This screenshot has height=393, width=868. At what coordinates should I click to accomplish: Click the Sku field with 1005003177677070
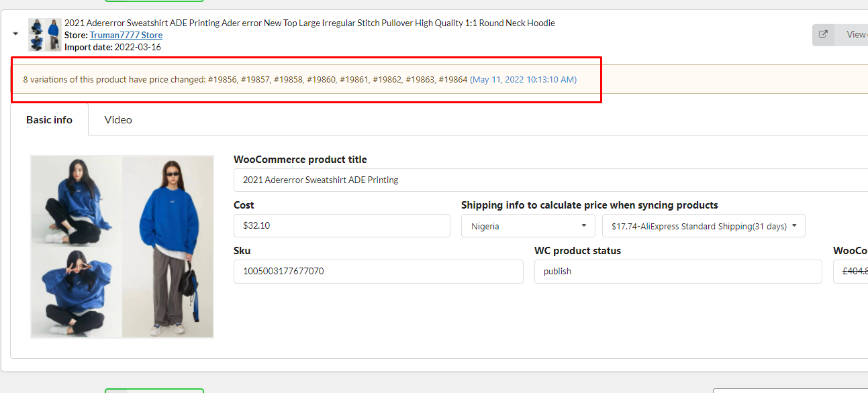click(x=379, y=272)
